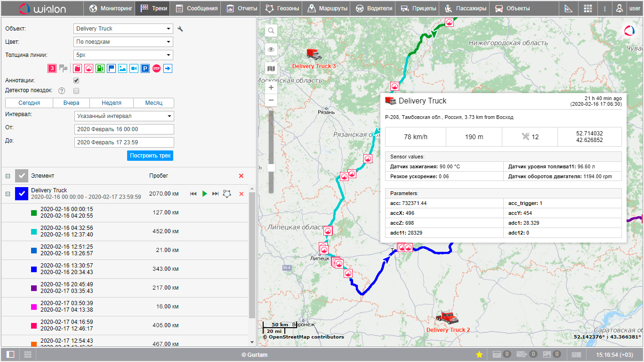Click the favorites star in bottom bar

(479, 354)
